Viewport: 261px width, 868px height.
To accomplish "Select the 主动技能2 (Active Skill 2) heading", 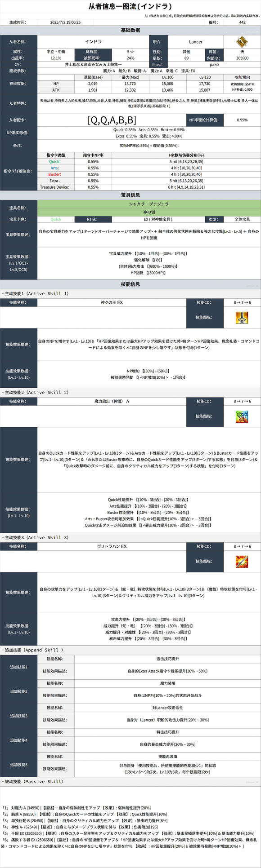I will tap(35, 392).
